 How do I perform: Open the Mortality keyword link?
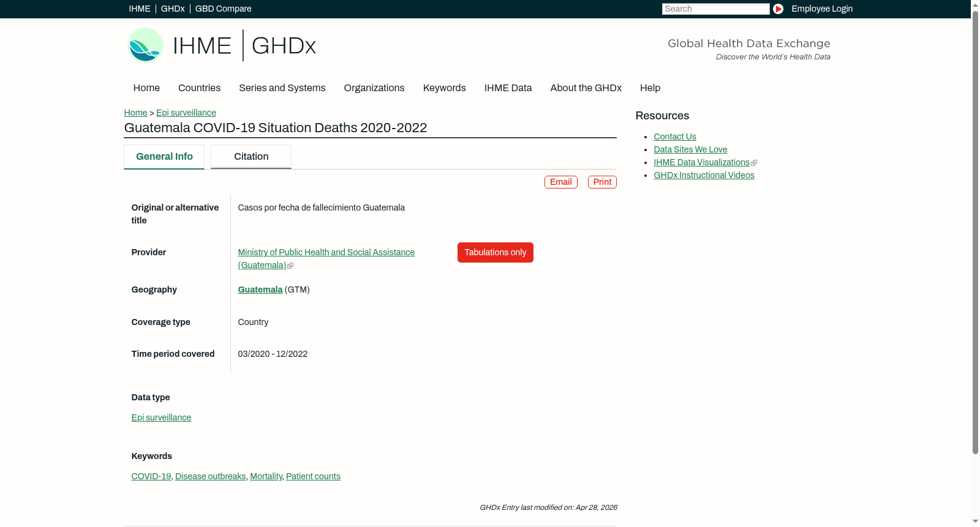click(266, 476)
